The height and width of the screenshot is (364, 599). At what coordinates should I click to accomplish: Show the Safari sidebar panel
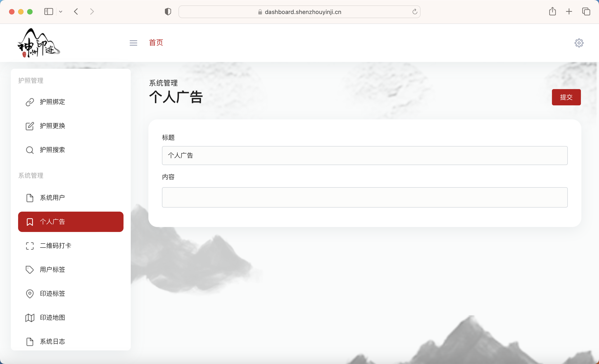(48, 12)
